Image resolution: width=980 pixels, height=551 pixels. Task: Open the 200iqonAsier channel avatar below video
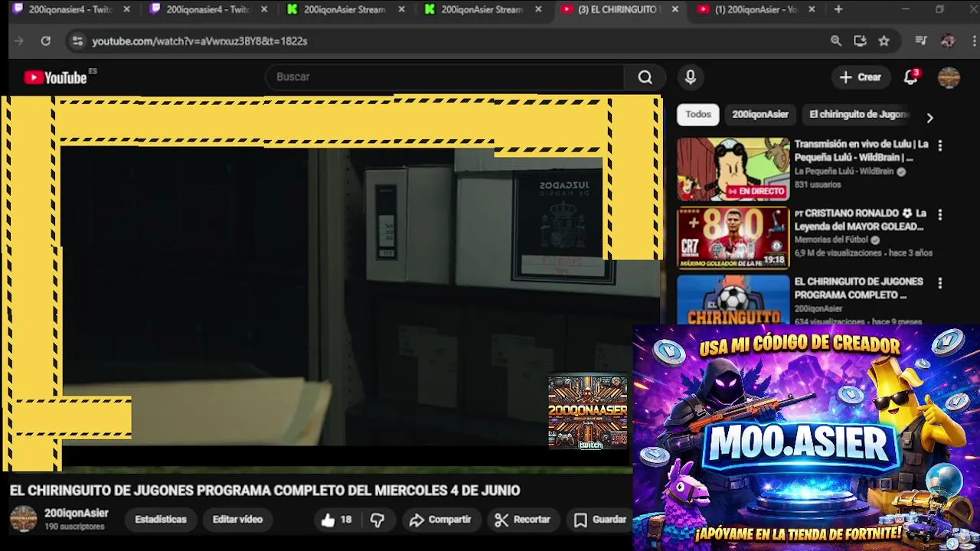click(x=23, y=519)
